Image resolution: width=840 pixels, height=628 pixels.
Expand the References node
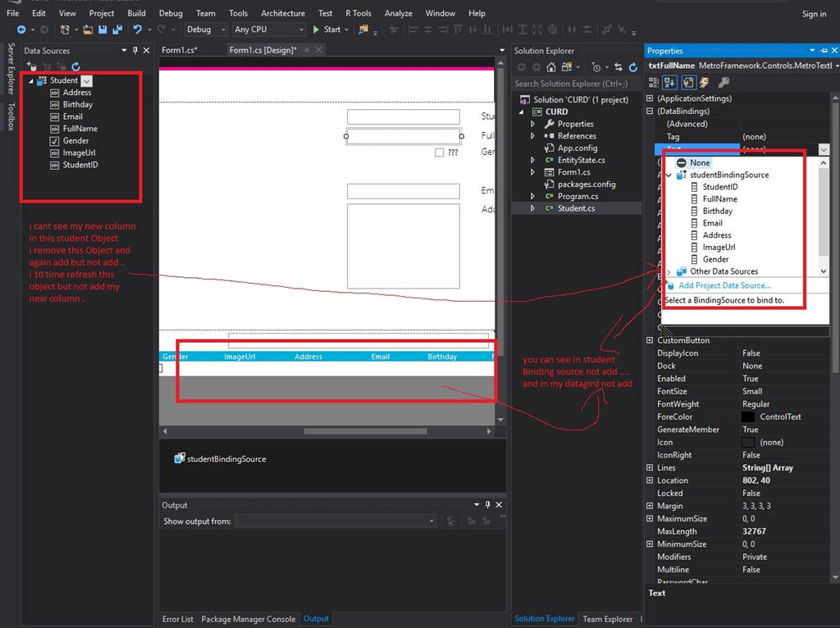(x=532, y=136)
